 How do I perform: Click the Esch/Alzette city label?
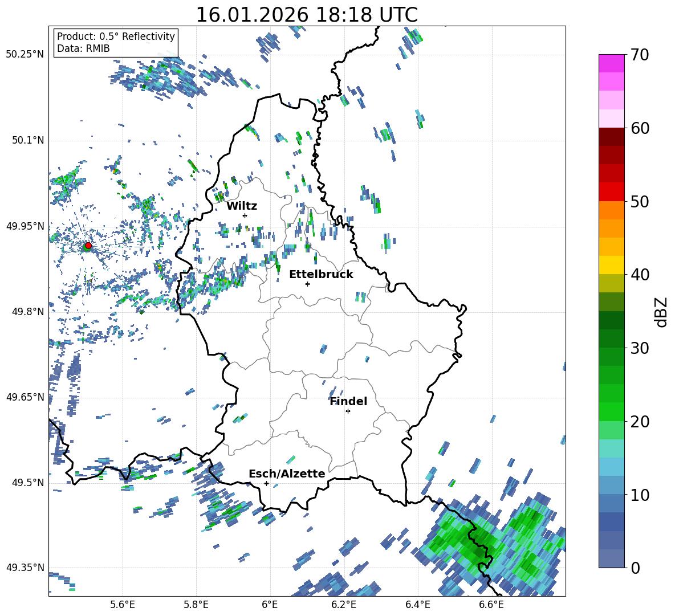287,474
